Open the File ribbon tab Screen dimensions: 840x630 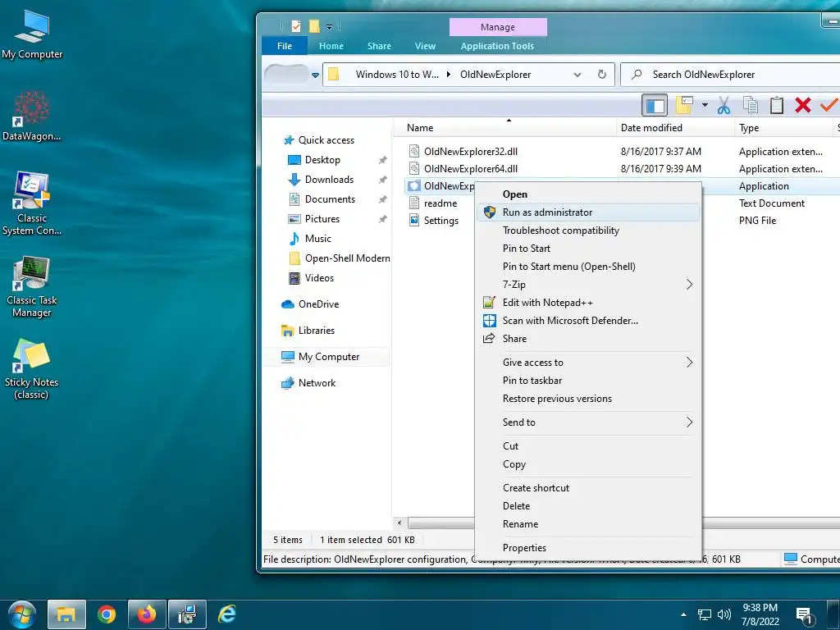[x=285, y=46]
